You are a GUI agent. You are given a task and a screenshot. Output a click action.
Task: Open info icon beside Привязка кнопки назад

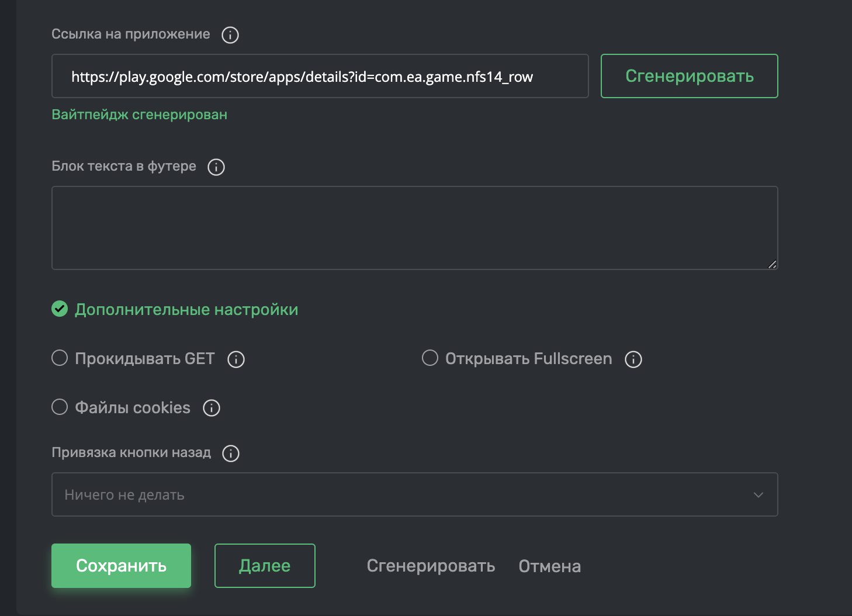231,454
